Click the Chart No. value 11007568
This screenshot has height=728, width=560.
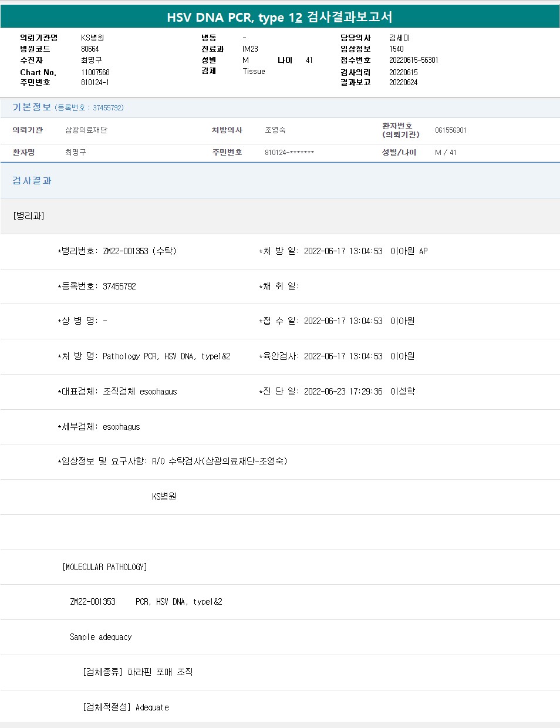[x=95, y=72]
